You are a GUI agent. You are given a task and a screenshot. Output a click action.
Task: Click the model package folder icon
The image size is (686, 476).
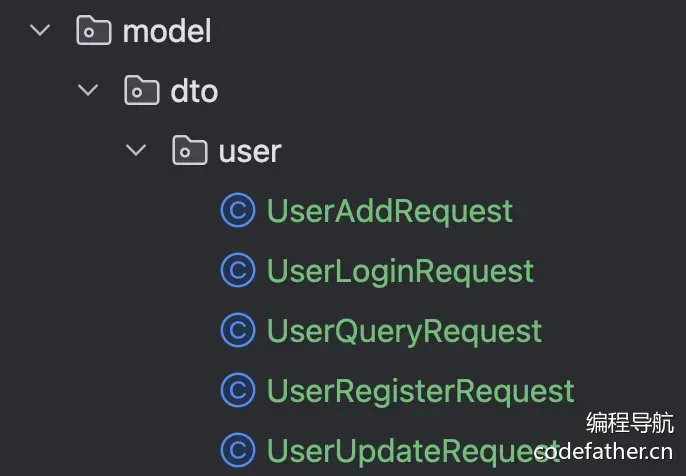(x=94, y=30)
